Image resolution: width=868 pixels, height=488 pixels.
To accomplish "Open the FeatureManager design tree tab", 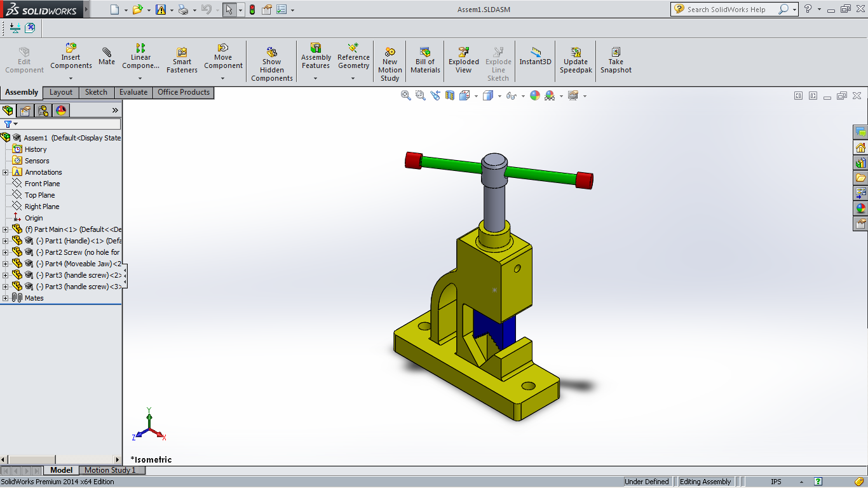I will tap(8, 111).
